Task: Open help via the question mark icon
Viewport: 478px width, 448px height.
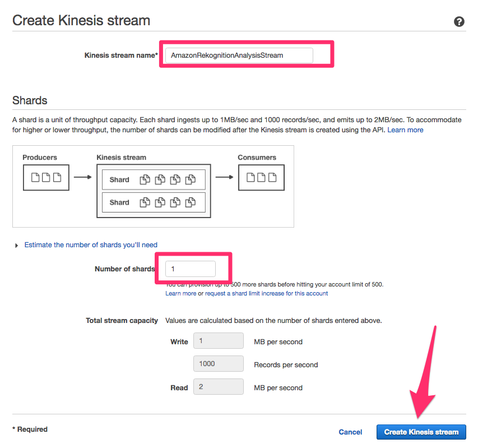Action: click(459, 21)
